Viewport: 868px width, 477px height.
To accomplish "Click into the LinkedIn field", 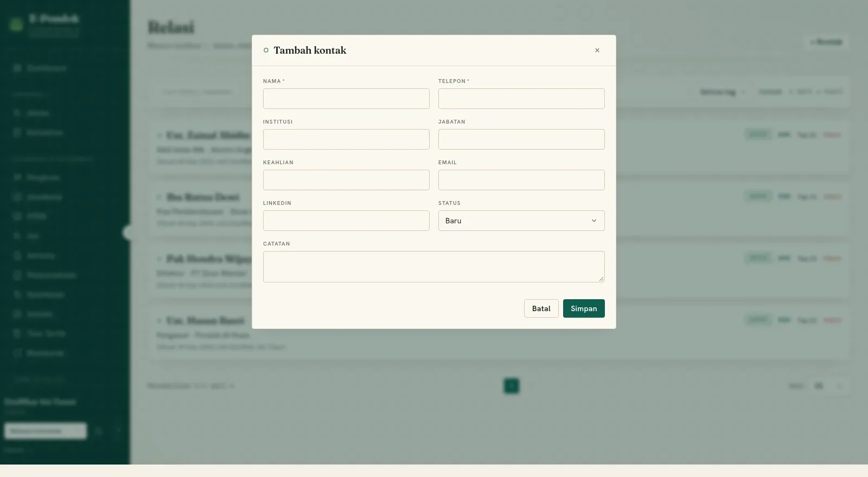I will click(x=346, y=221).
